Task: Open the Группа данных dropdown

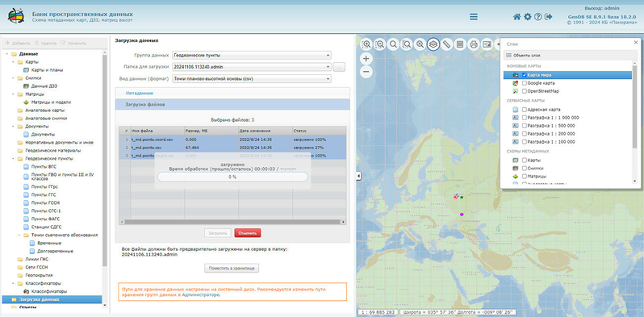Action: (x=251, y=55)
